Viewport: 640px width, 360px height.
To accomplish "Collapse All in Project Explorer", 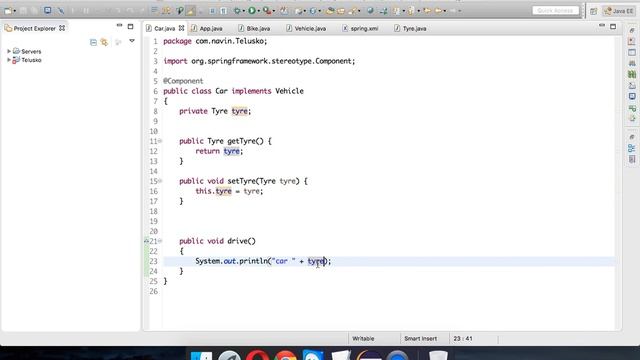I will point(93,42).
